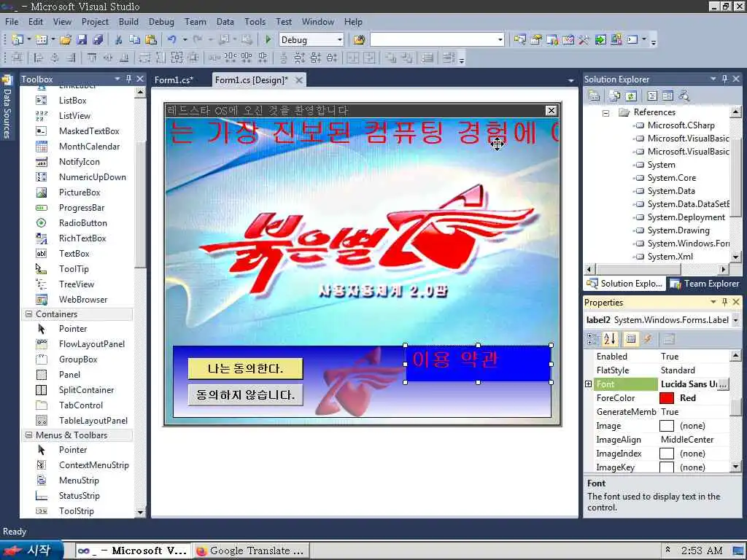The image size is (747, 560).
Task: Click the Start Page green arrow icon
Action: [x=600, y=40]
